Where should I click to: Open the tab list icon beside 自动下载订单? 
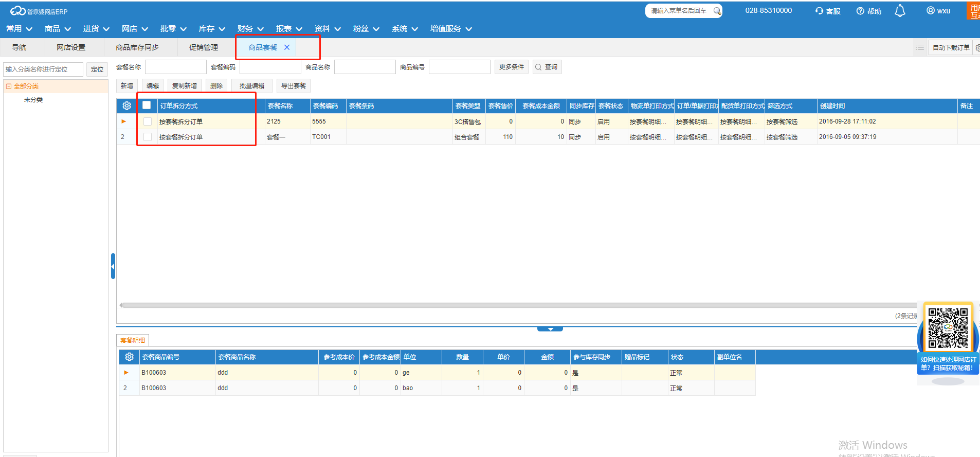(x=920, y=47)
